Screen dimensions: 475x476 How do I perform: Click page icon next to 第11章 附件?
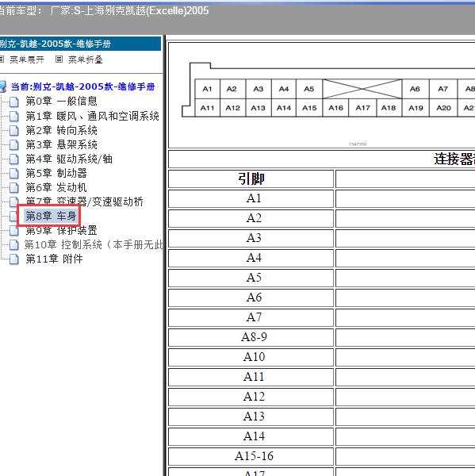14,259
